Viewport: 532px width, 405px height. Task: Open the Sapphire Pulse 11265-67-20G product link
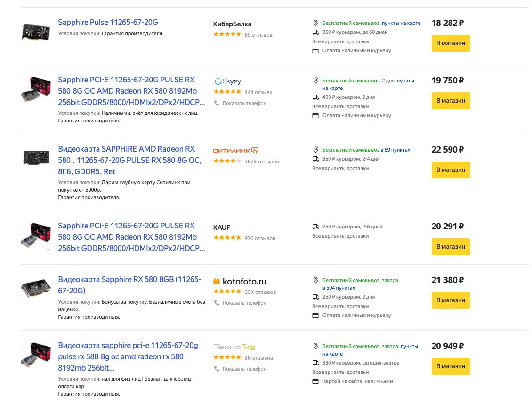click(x=108, y=23)
